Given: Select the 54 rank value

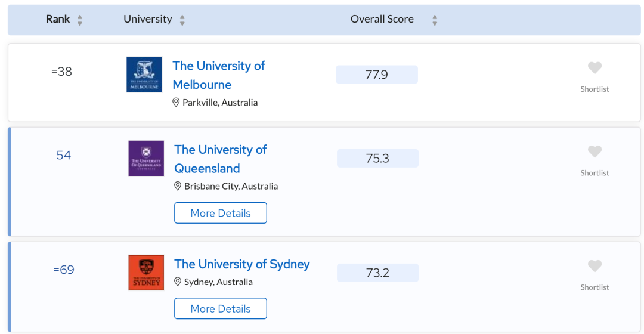Looking at the screenshot, I should (64, 155).
